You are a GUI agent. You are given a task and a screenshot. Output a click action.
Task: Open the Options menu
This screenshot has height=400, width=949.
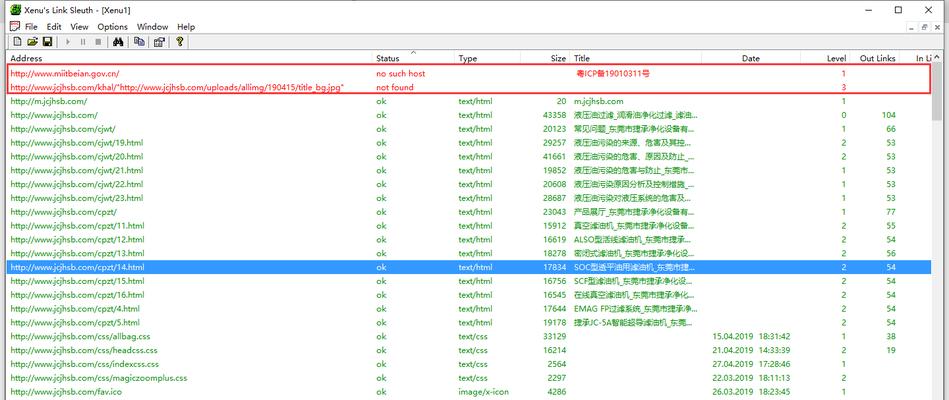click(113, 27)
